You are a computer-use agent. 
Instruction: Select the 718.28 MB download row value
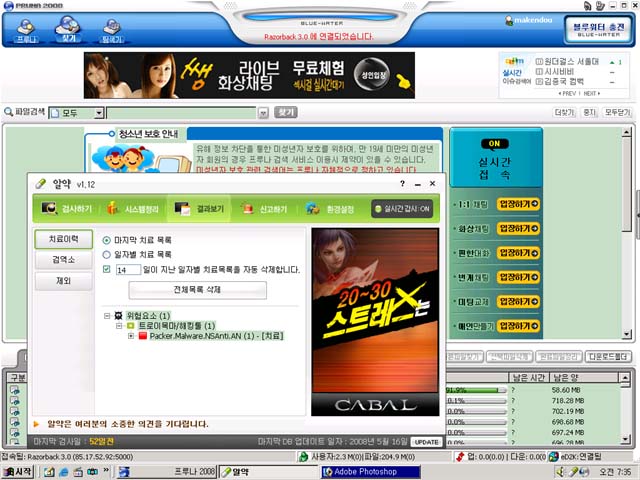point(568,400)
